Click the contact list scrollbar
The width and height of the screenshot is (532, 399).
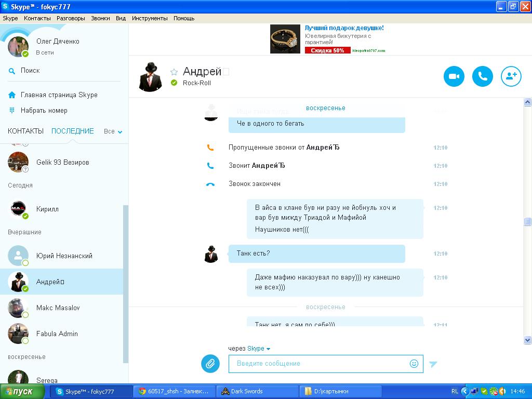(x=126, y=284)
